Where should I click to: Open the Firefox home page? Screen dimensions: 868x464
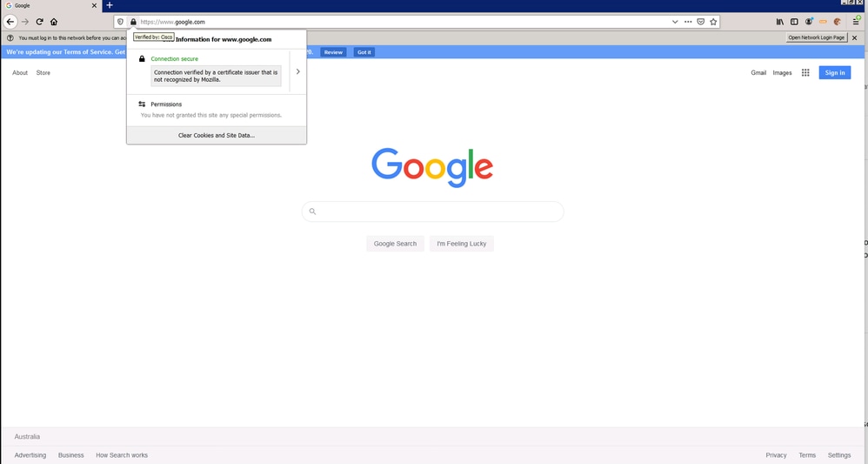tap(54, 22)
